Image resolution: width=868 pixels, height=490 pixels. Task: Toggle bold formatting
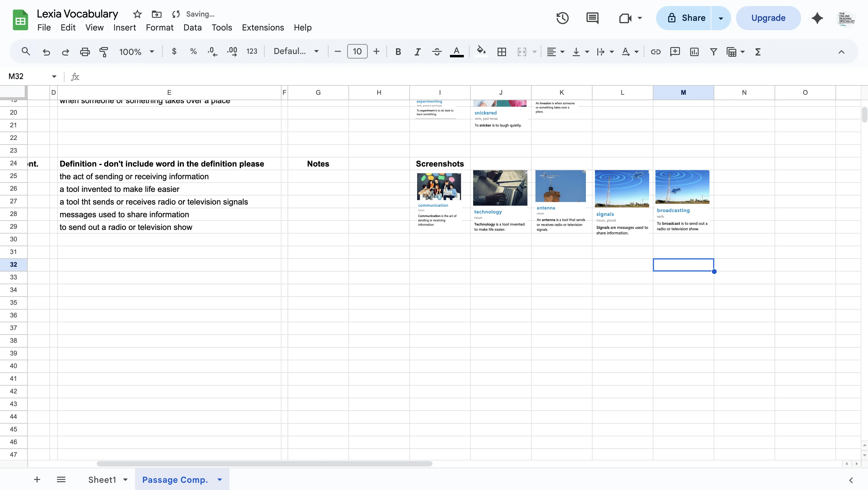398,51
